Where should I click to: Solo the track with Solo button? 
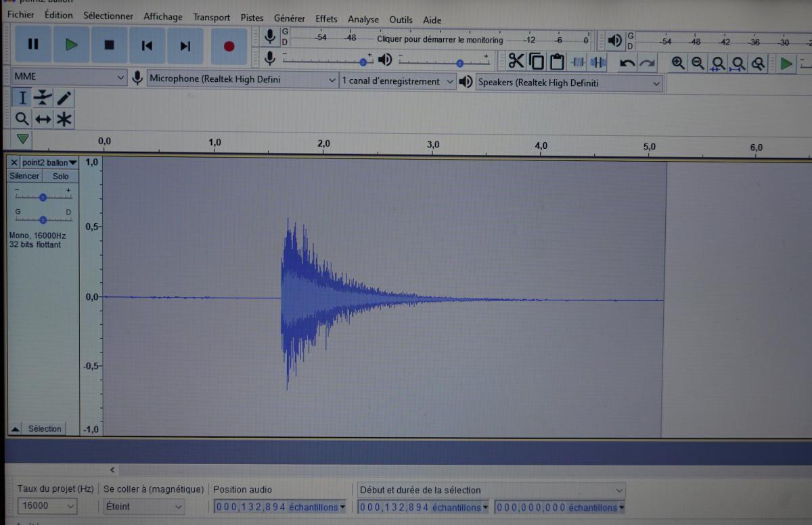point(61,176)
